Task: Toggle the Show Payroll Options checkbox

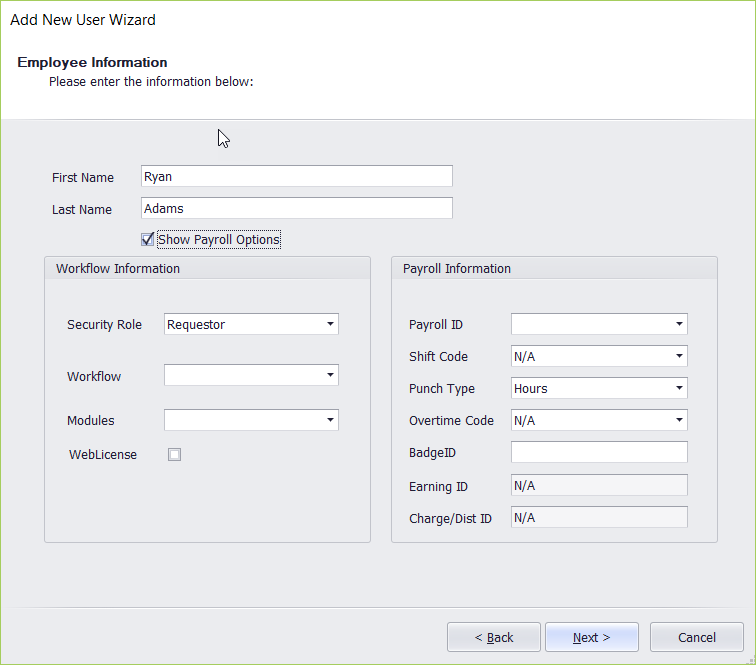Action: click(x=148, y=240)
